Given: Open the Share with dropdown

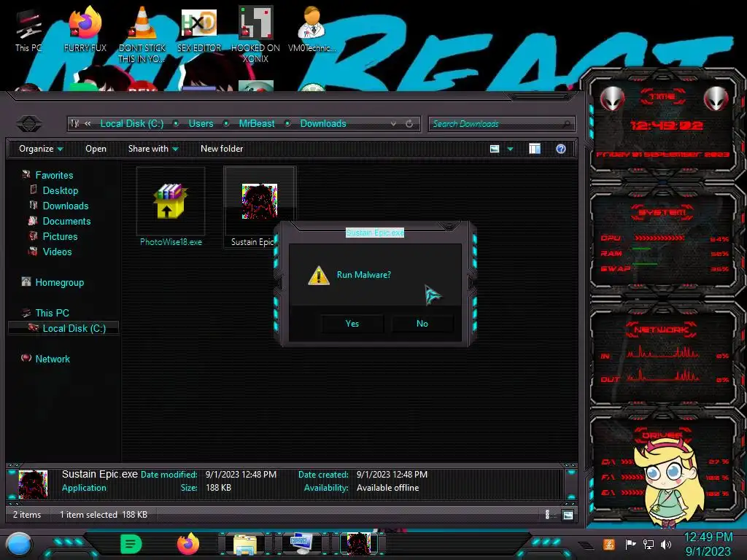Looking at the screenshot, I should point(153,149).
